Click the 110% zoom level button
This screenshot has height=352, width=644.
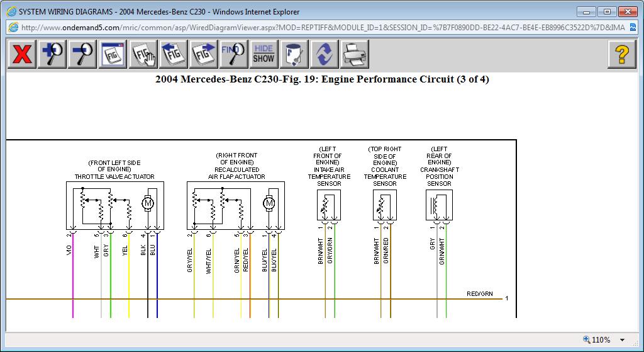[597, 340]
